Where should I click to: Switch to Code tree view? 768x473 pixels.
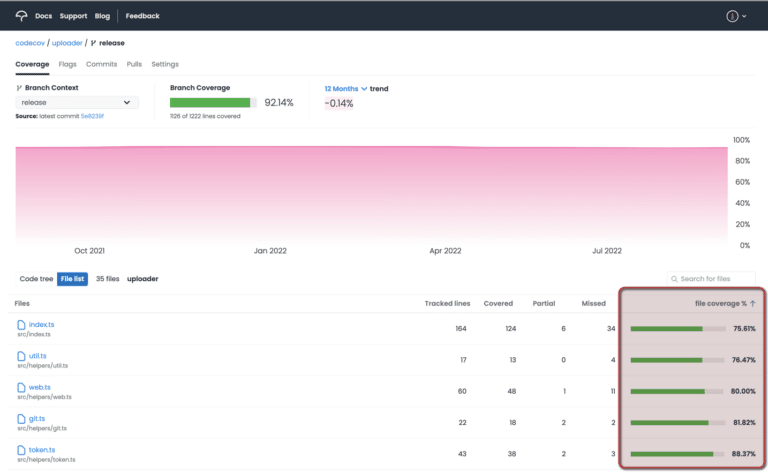pyautogui.click(x=36, y=279)
